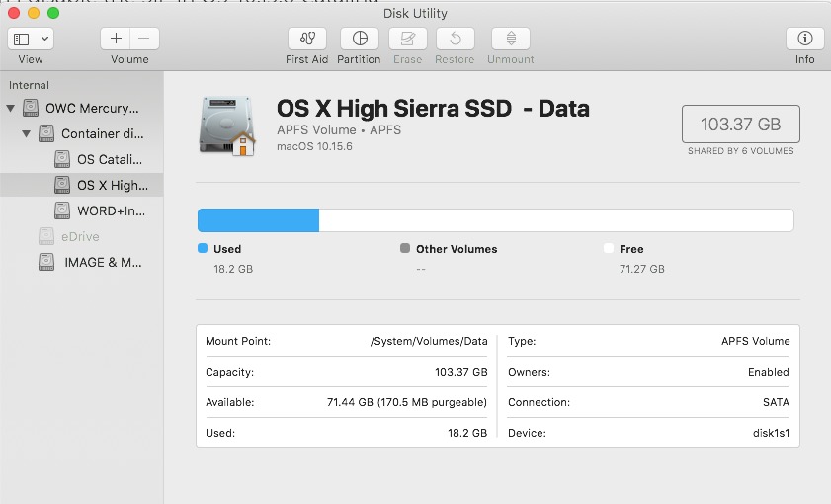The height and width of the screenshot is (504, 831).
Task: Click the OS X High volume icon
Action: coord(62,185)
